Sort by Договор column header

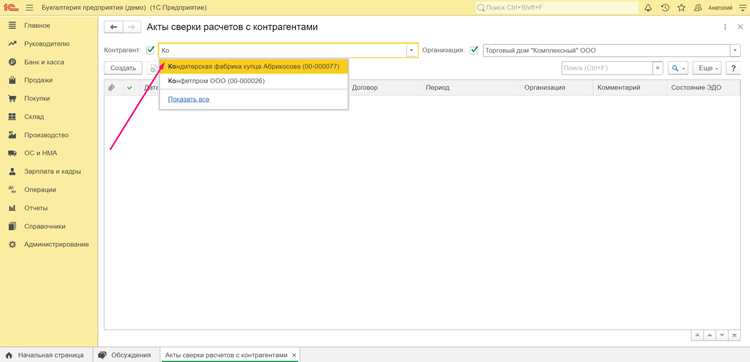(364, 88)
